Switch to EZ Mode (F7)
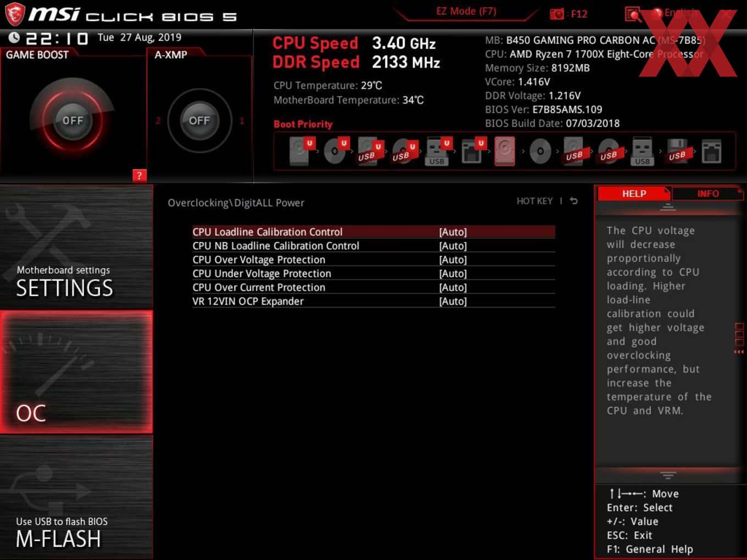 tap(466, 11)
